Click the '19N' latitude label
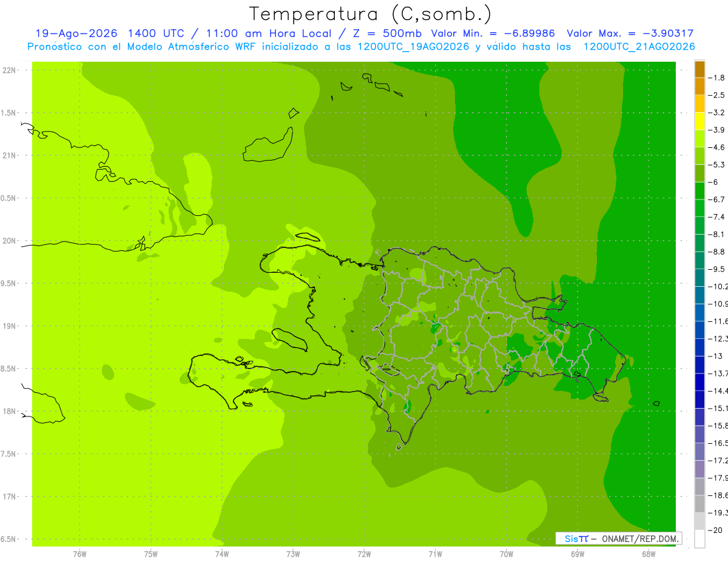The height and width of the screenshot is (562, 728). click(x=10, y=326)
